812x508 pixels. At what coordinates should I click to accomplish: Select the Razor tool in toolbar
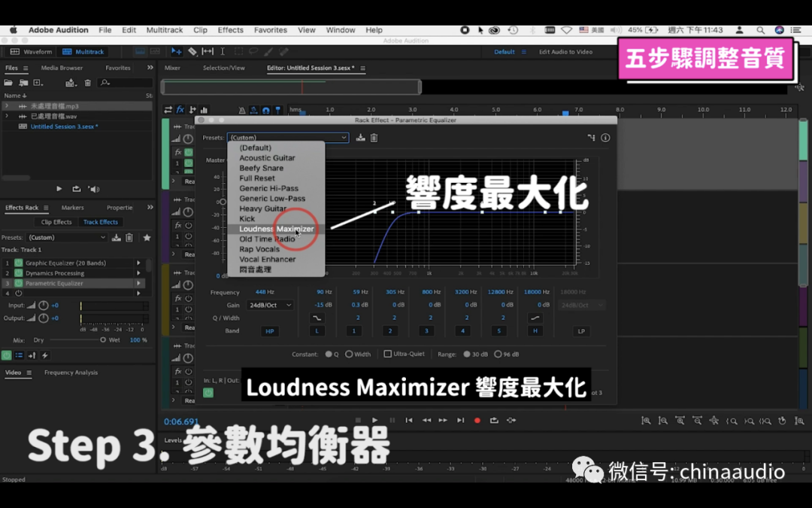pos(192,51)
